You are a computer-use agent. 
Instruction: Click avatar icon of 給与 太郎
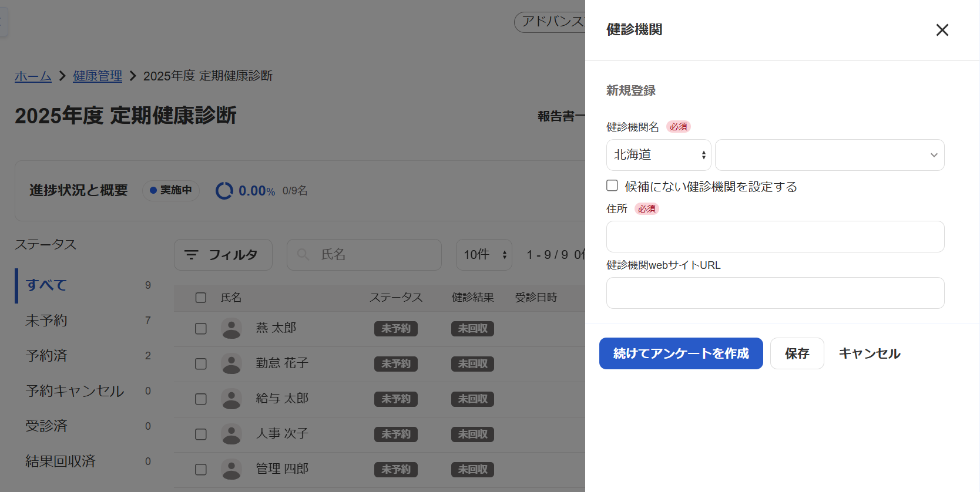point(231,399)
